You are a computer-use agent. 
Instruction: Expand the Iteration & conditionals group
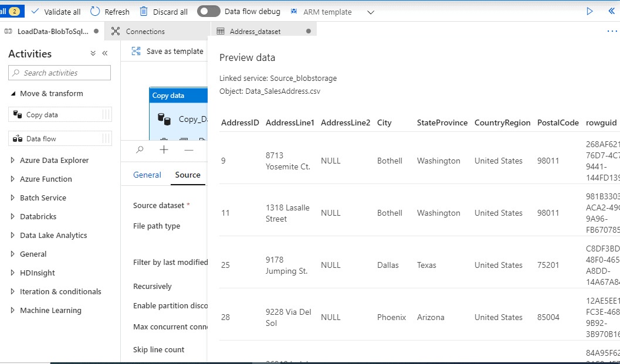point(13,291)
